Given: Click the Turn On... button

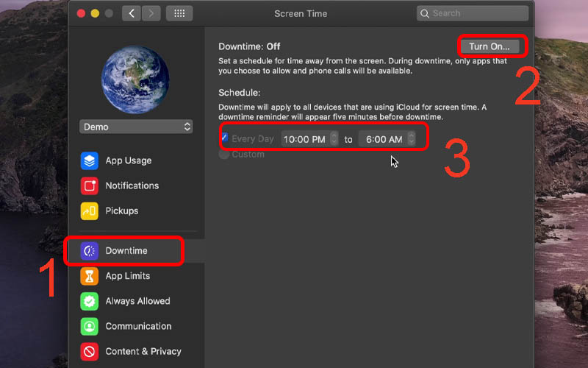Looking at the screenshot, I should pyautogui.click(x=490, y=46).
